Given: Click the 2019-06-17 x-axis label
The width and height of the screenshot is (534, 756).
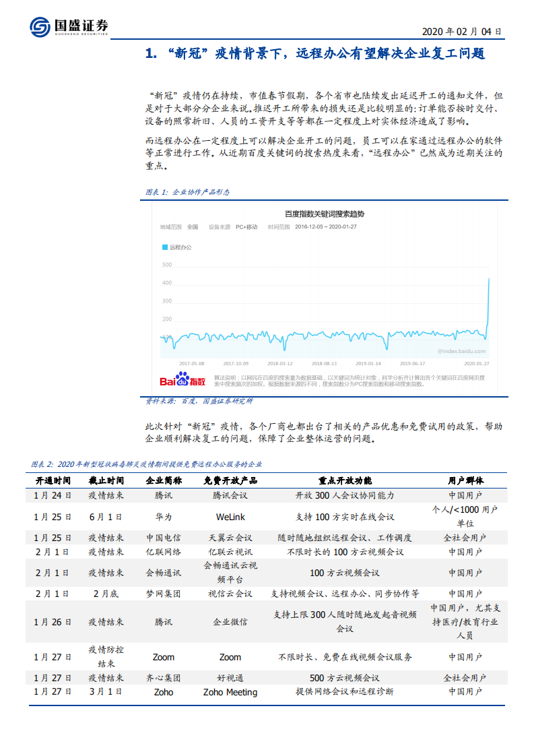Looking at the screenshot, I should pyautogui.click(x=413, y=364).
